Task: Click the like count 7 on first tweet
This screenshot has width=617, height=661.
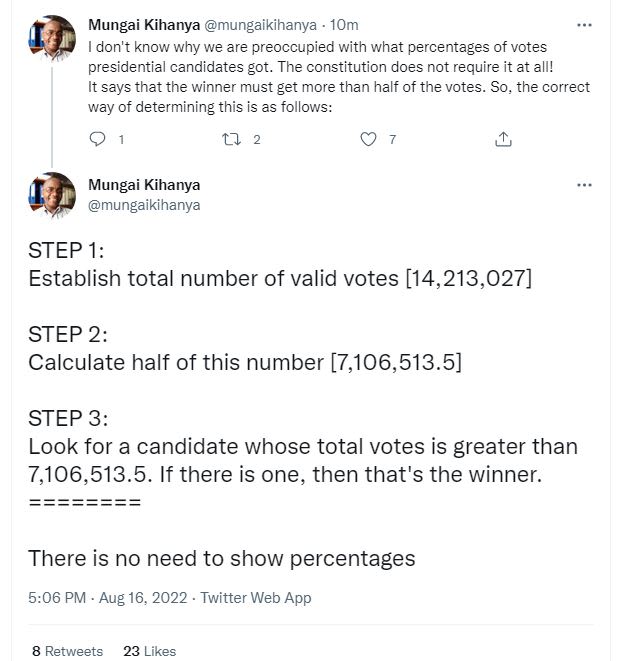Action: pos(392,140)
